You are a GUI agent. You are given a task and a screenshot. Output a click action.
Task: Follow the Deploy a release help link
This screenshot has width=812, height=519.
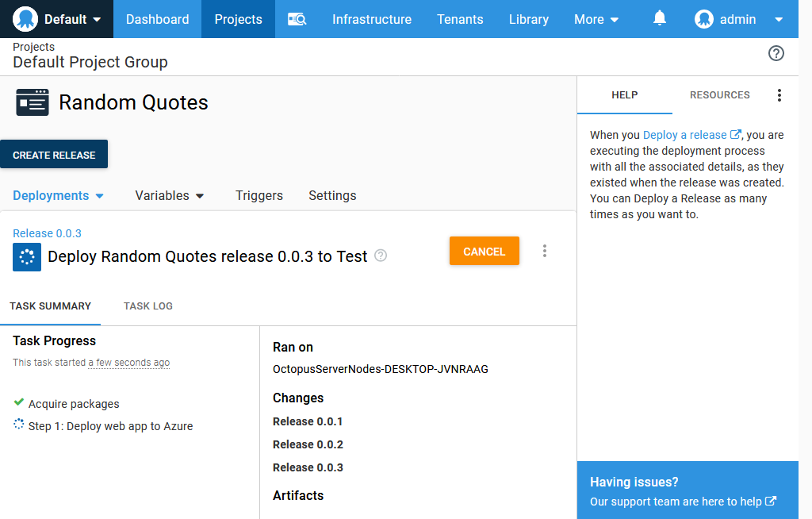(684, 135)
